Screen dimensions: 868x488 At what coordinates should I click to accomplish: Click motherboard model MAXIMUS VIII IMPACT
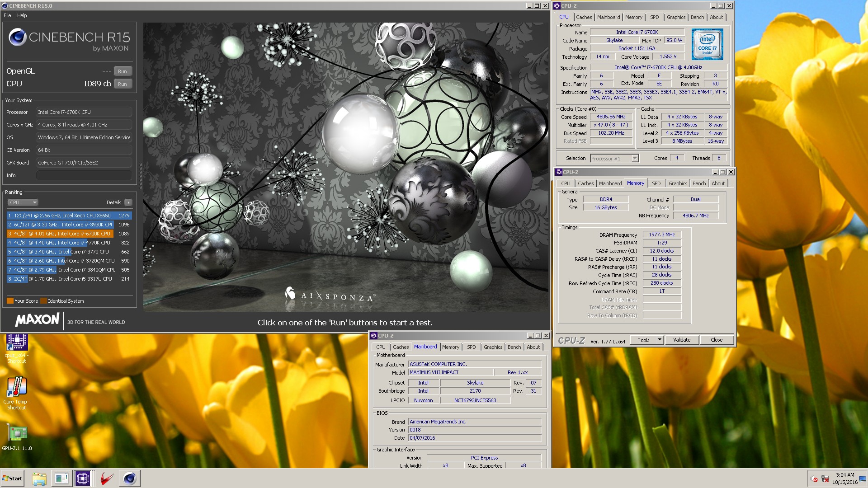450,372
